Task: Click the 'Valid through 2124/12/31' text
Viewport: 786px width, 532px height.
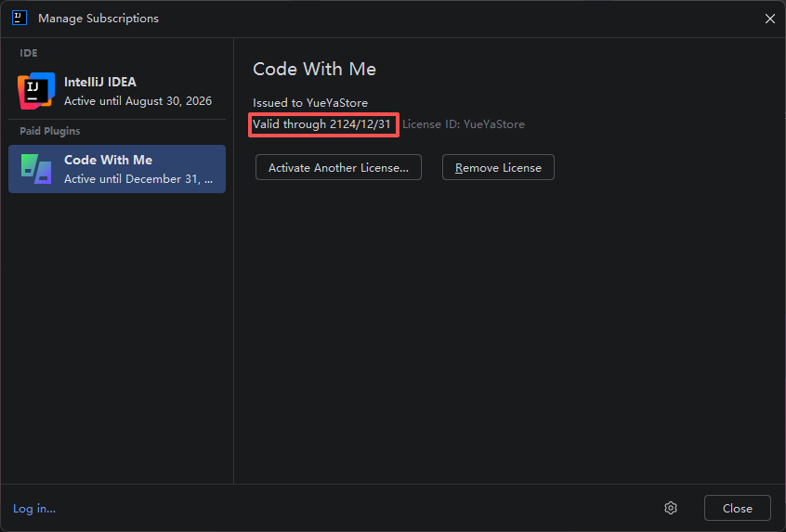Action: tap(321, 124)
